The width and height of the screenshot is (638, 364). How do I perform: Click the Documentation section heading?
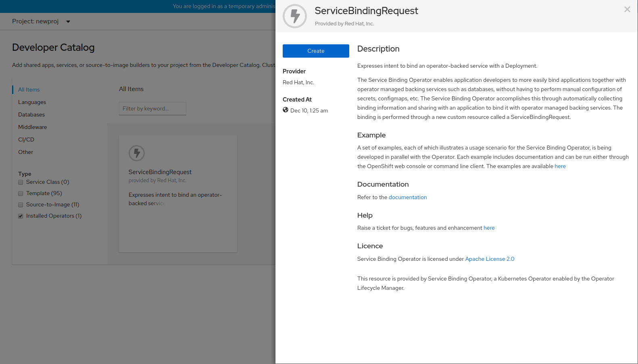point(383,184)
